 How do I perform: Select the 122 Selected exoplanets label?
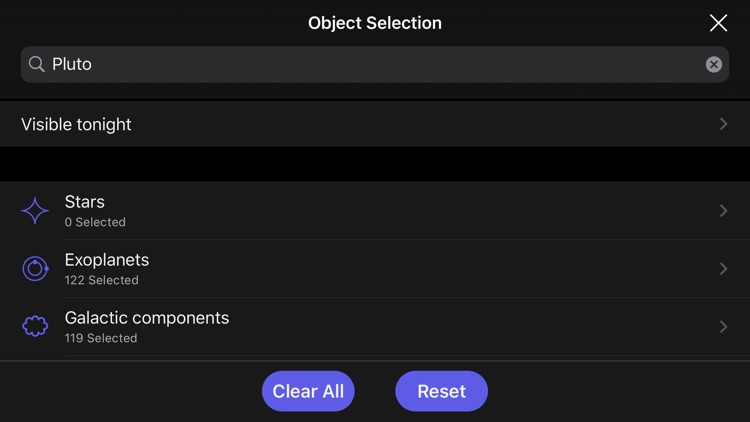101,280
